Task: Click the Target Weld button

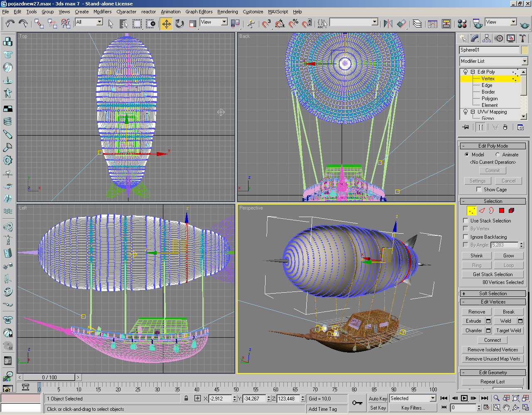Action: pyautogui.click(x=508, y=331)
